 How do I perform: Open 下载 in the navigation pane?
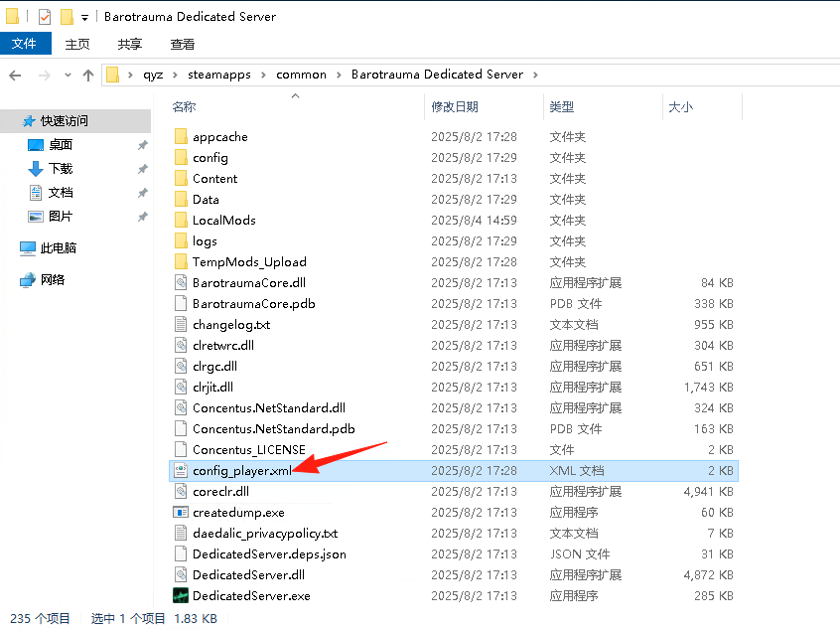(x=61, y=169)
